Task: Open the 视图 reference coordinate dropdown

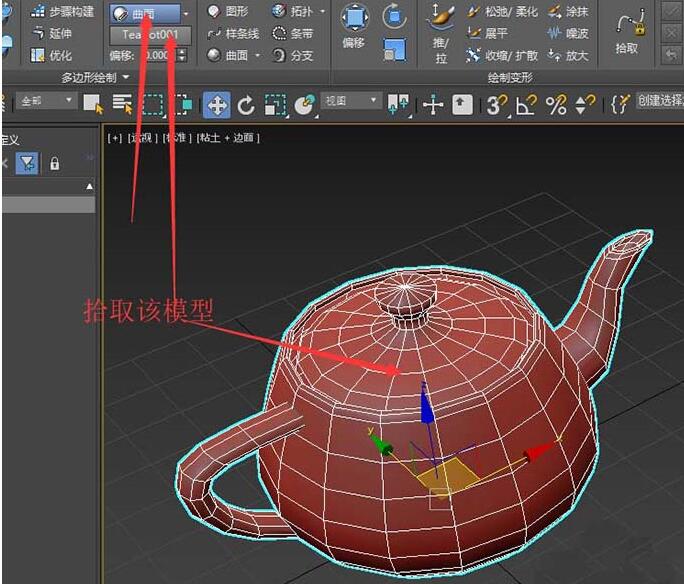Action: [352, 101]
